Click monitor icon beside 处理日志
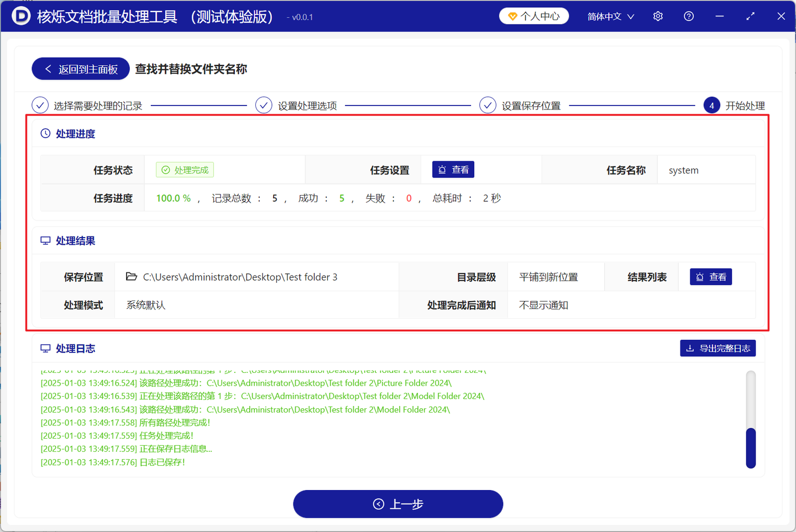Screen dimensions: 796x532 (x=45, y=349)
